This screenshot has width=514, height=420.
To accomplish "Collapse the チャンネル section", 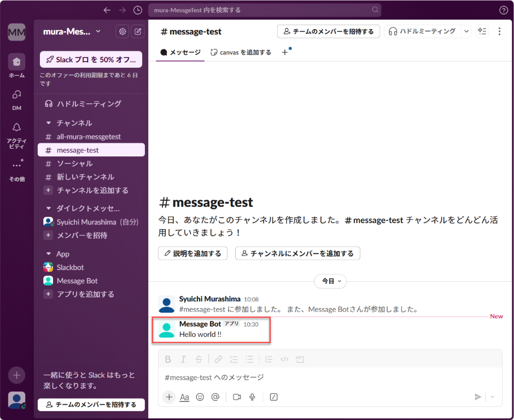I will [49, 123].
